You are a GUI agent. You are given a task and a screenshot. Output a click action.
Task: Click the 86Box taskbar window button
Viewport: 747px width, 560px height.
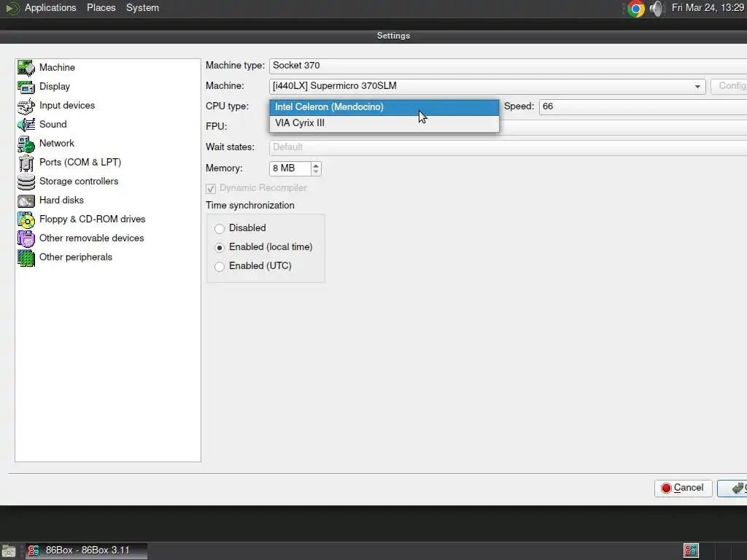(x=86, y=551)
